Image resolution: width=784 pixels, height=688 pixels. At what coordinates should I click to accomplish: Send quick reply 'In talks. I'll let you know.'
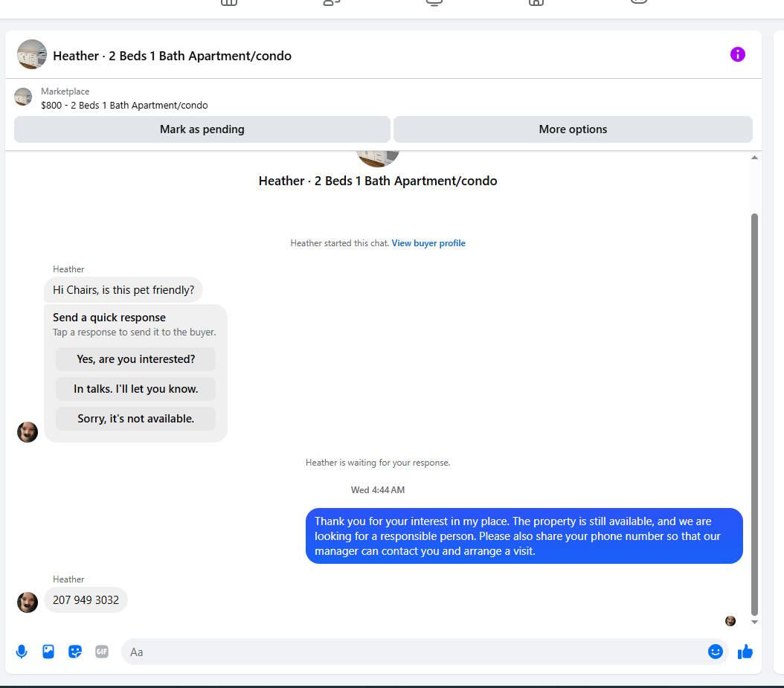(x=135, y=389)
